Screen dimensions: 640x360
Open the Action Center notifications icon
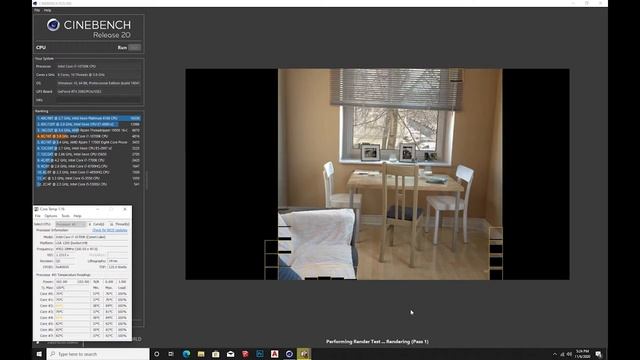(598, 354)
